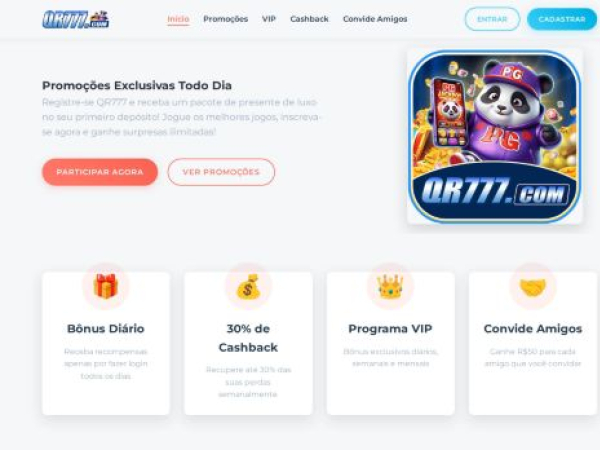Image resolution: width=600 pixels, height=450 pixels.
Task: Select Cashback in the top navigation
Action: coord(309,19)
